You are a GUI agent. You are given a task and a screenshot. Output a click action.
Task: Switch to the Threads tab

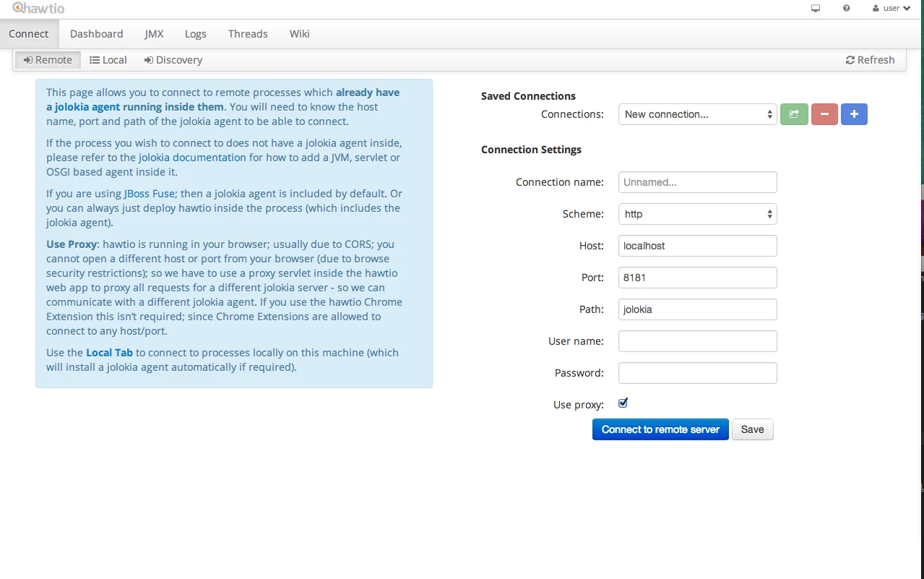[248, 34]
